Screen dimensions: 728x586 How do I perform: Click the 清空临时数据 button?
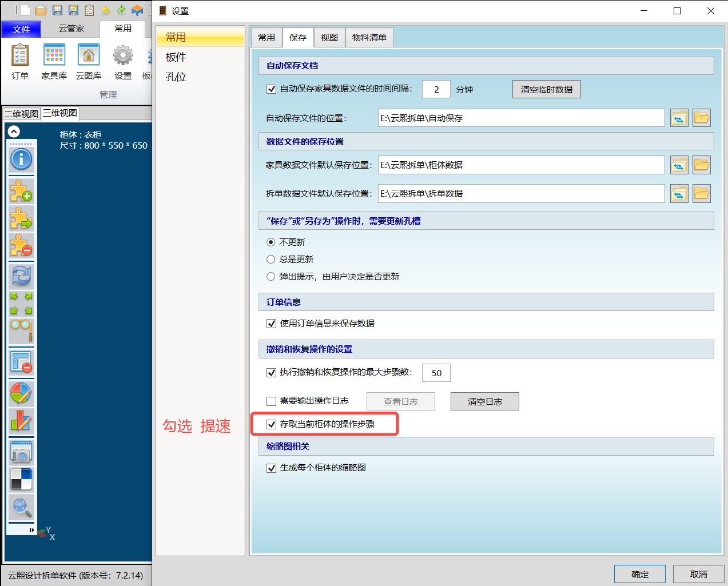pyautogui.click(x=547, y=89)
